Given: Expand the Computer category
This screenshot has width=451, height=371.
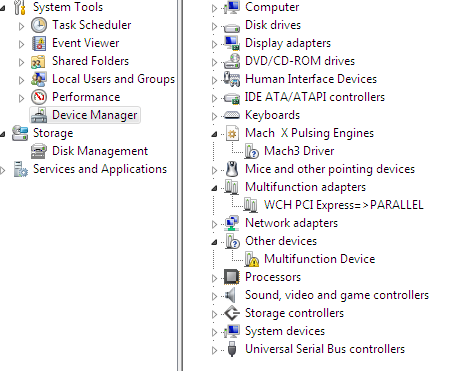Looking at the screenshot, I should 214,8.
